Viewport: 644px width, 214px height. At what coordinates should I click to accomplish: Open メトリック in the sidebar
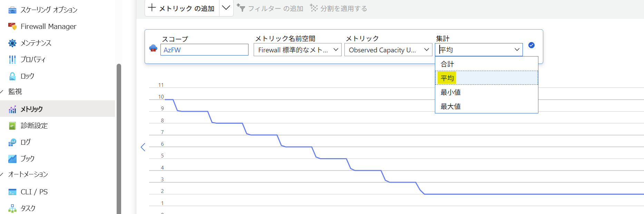[x=31, y=109]
